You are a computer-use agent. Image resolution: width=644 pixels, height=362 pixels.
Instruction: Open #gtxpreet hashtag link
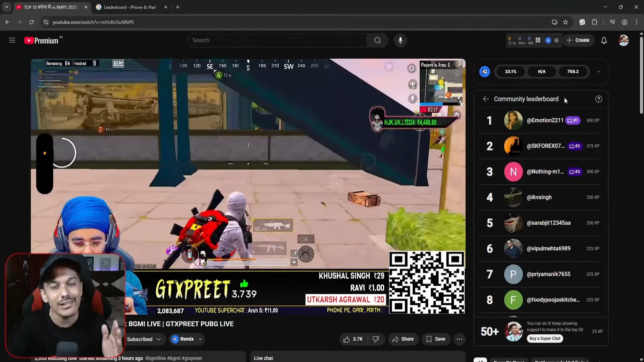[192, 358]
